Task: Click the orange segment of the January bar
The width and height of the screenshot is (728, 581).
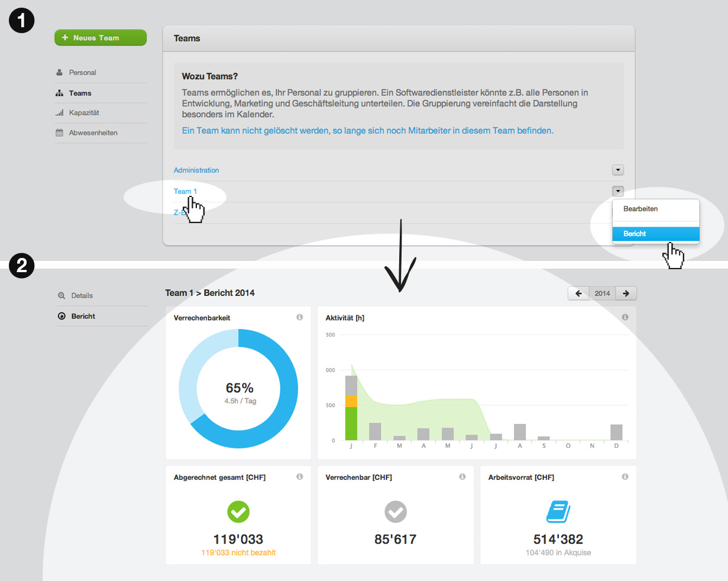Action: pyautogui.click(x=351, y=401)
